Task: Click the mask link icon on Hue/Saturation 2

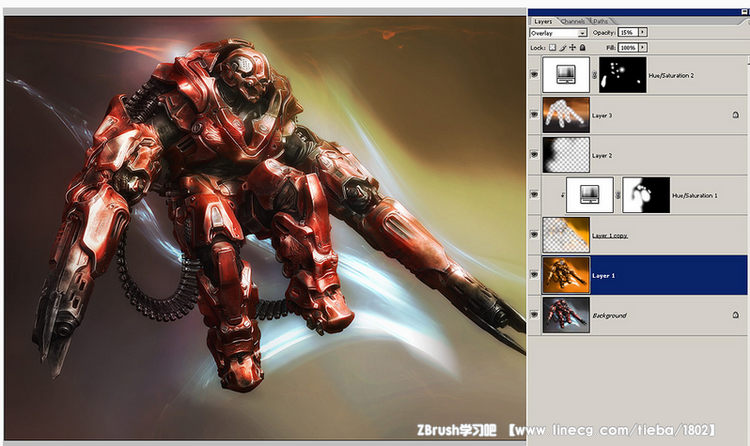Action: coord(595,75)
